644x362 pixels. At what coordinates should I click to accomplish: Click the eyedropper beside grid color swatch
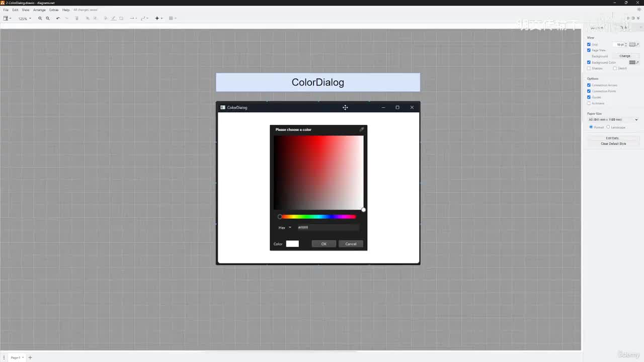pos(637,44)
